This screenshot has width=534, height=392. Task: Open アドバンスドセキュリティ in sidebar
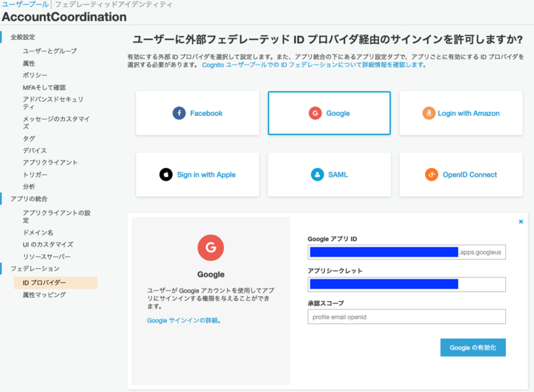click(53, 103)
